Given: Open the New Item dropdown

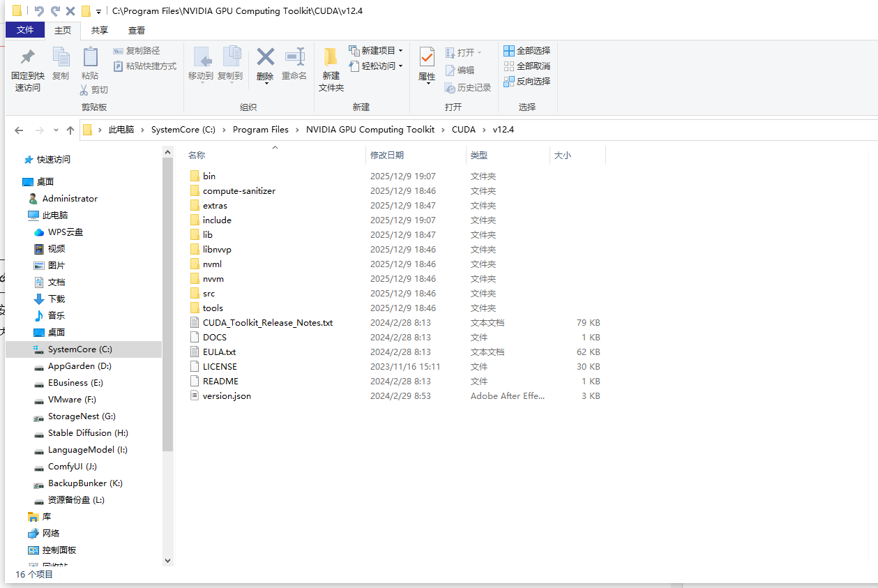Looking at the screenshot, I should tap(376, 50).
